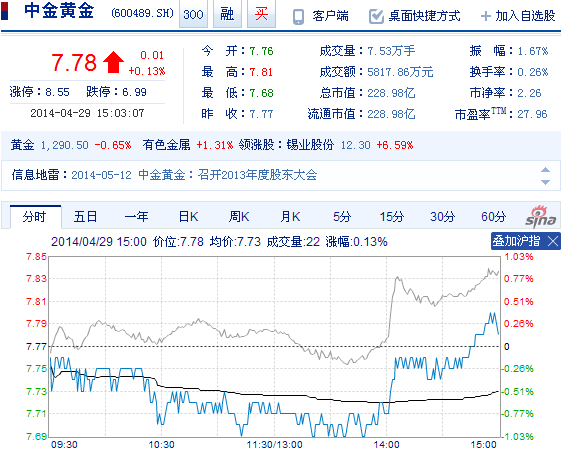Switch to the 5分 five-minute tab
Screen dimensions: 561x451
pos(342,217)
